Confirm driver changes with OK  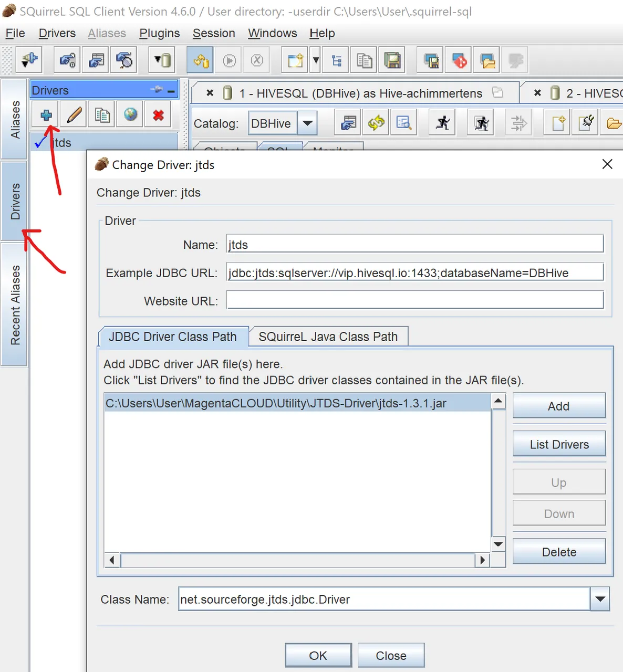tap(318, 655)
